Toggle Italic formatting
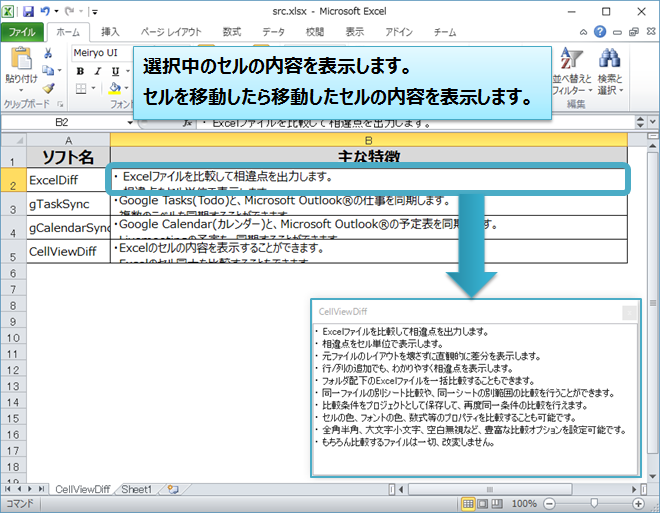Image resolution: width=660 pixels, height=513 pixels. 98,71
